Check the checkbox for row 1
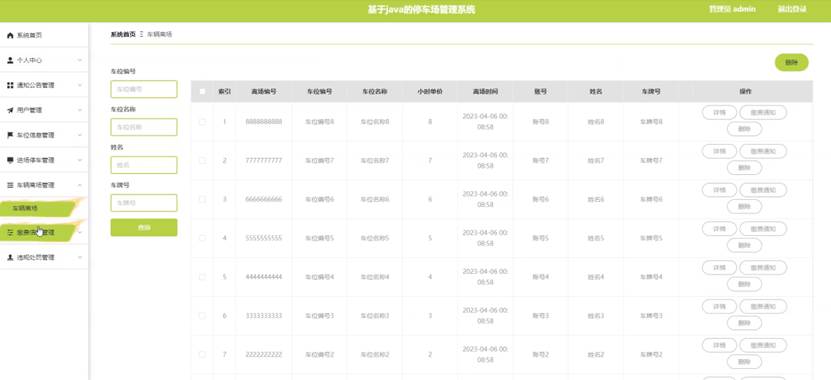 point(202,122)
